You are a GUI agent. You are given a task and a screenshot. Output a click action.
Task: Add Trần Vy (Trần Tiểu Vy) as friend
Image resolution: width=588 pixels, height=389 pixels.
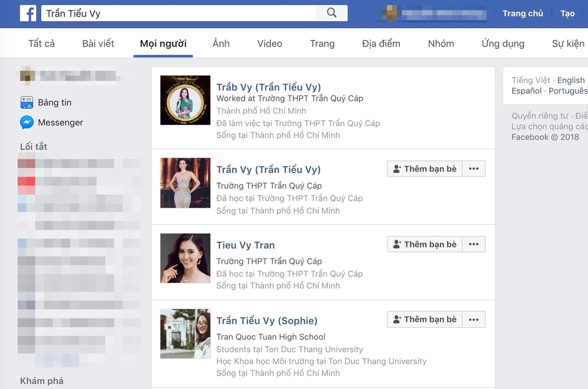(x=425, y=169)
